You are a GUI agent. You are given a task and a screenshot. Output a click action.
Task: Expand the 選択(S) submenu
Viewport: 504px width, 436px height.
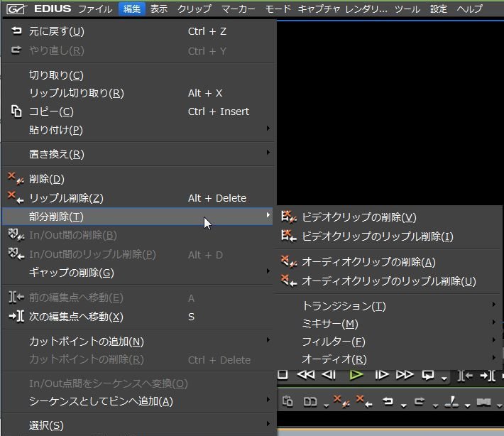click(138, 425)
